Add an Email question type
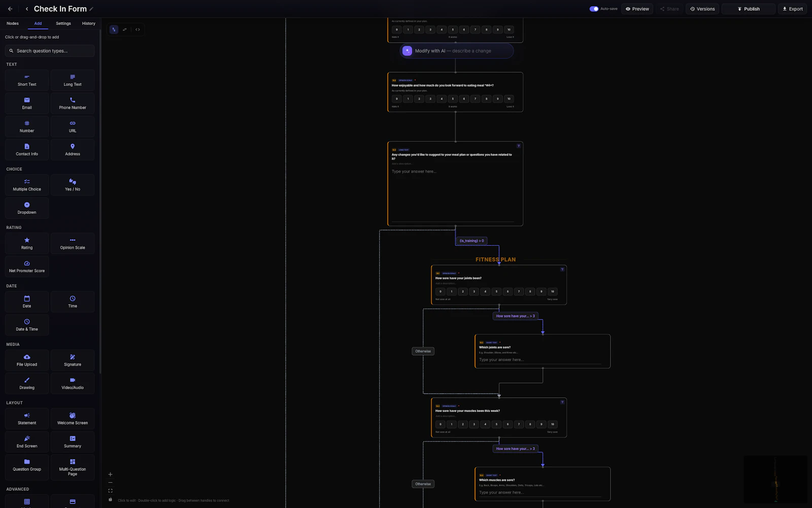Screen dimensions: 812x508 tap(27, 103)
